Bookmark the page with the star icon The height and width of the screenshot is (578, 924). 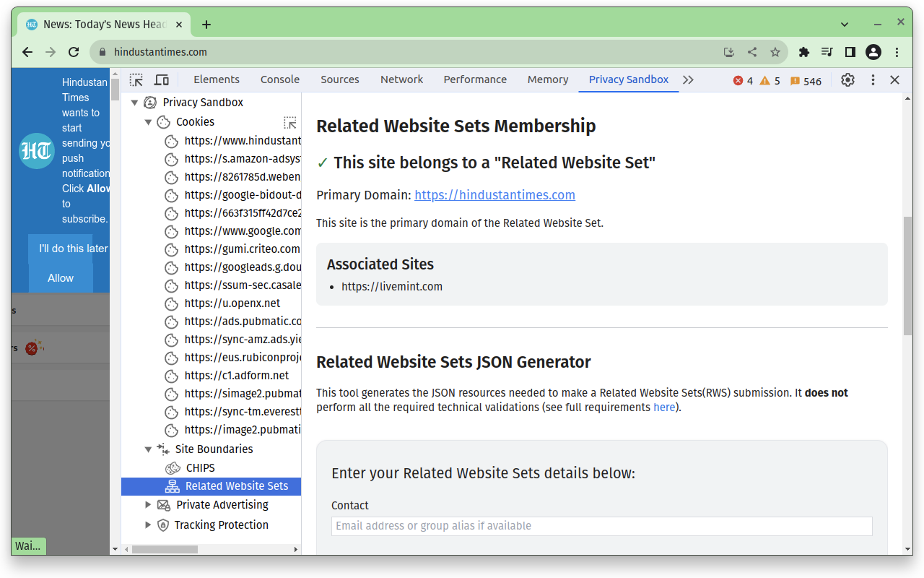775,51
